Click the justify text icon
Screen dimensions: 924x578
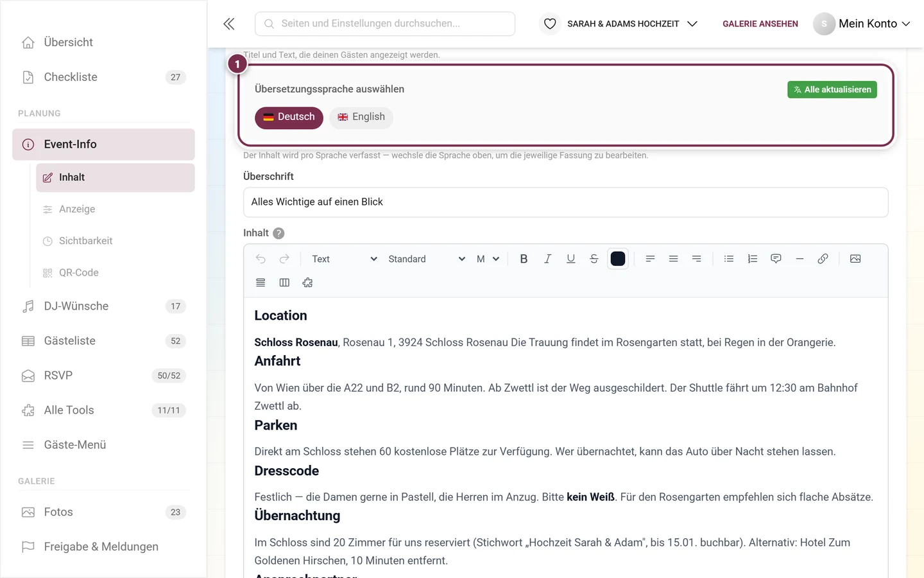tap(261, 283)
